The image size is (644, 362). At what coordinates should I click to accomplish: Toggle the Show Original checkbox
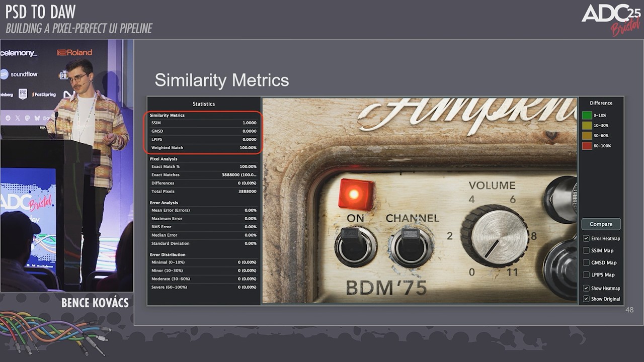(x=586, y=299)
